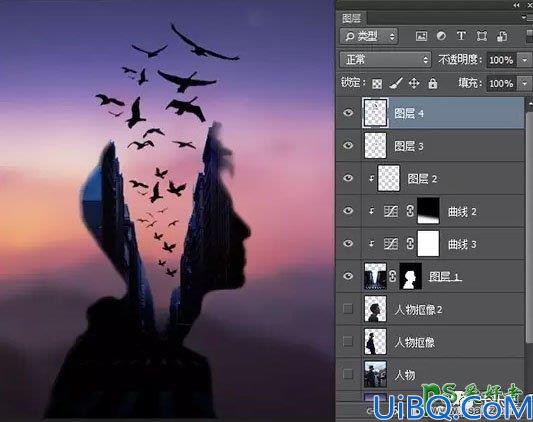Click mask link icon on 曲线 2
This screenshot has height=422, width=533.
click(x=410, y=211)
